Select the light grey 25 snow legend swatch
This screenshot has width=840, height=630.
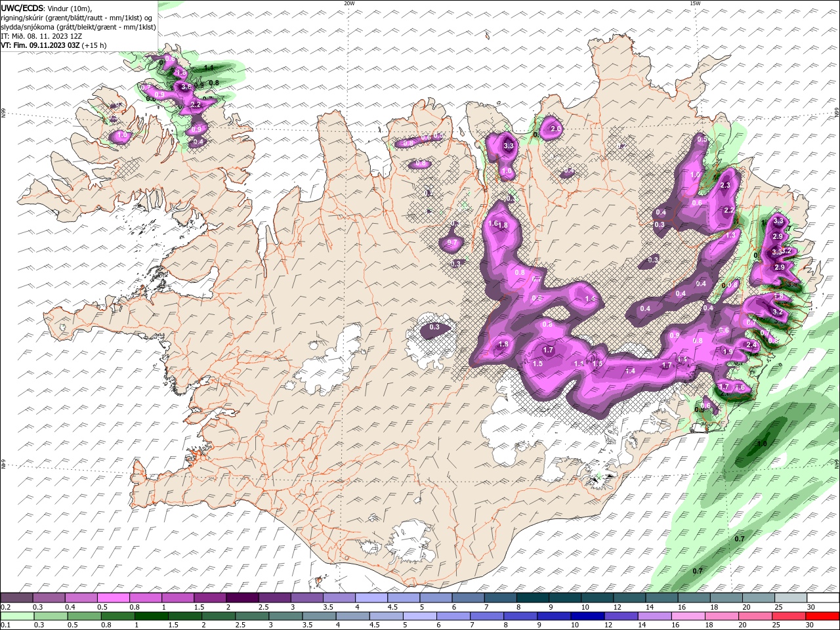791,598
